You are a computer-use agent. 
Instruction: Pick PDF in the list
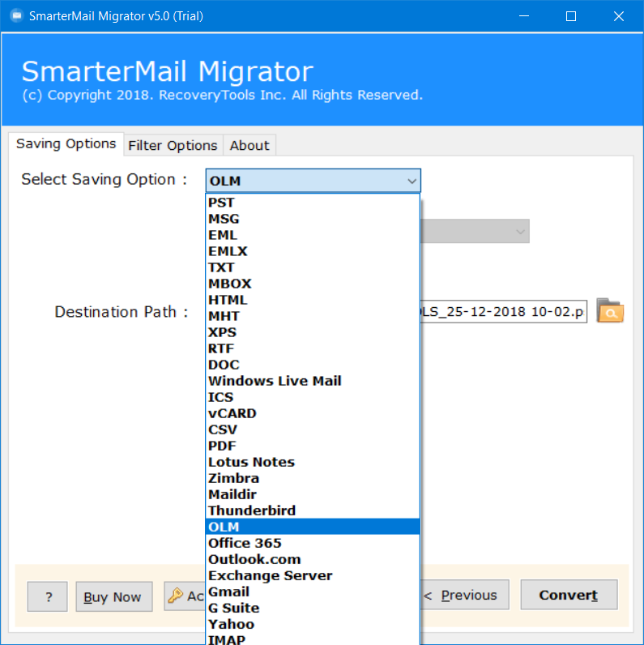point(313,446)
